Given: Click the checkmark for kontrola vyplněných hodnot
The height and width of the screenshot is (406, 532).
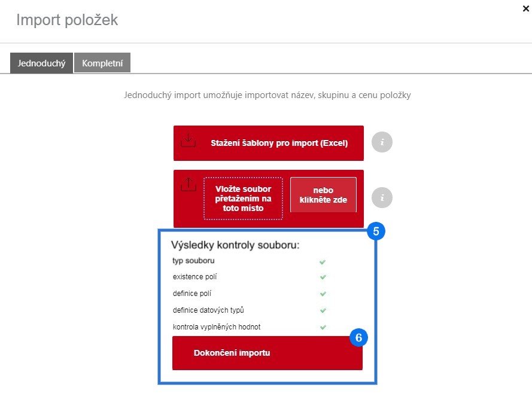Looking at the screenshot, I should (323, 327).
